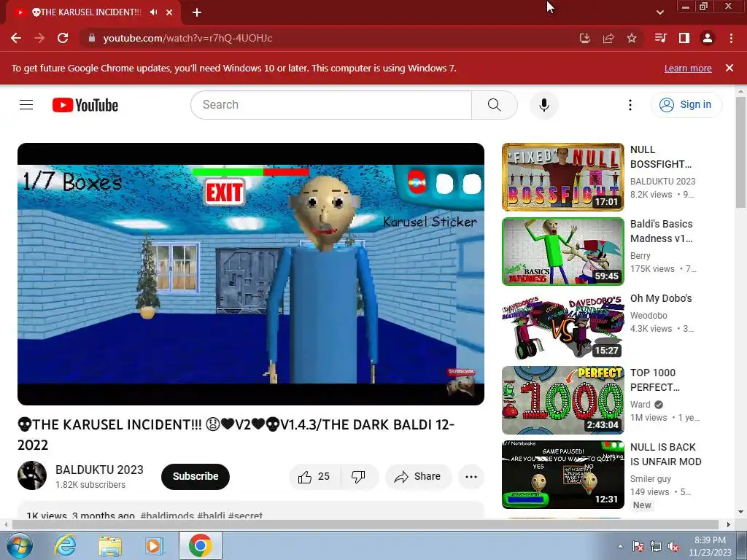Subscribe to BALDUKTU 2023
The image size is (747, 560).
pyautogui.click(x=196, y=476)
